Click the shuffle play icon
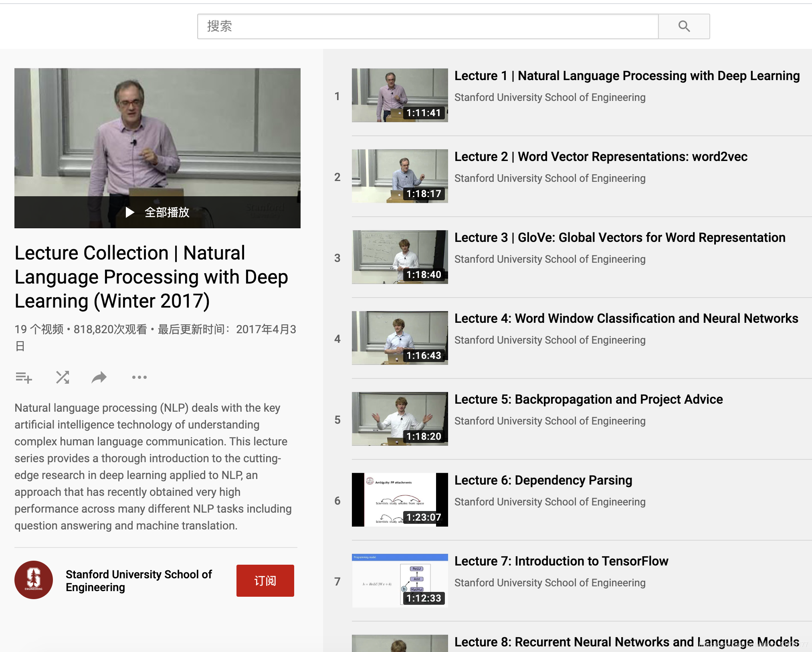The width and height of the screenshot is (812, 652). click(63, 377)
